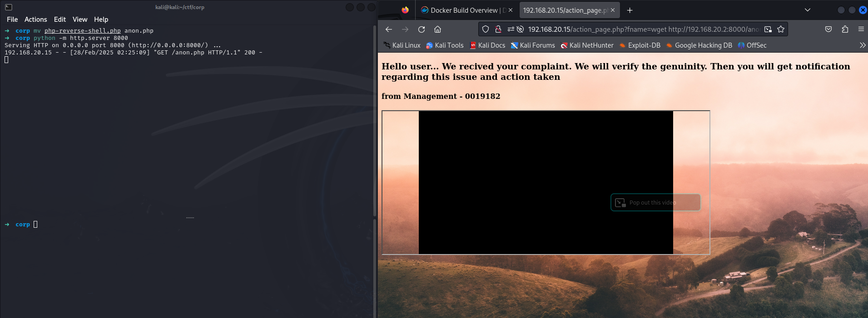This screenshot has width=868, height=318.
Task: Bookmark this page with the star
Action: [x=781, y=29]
